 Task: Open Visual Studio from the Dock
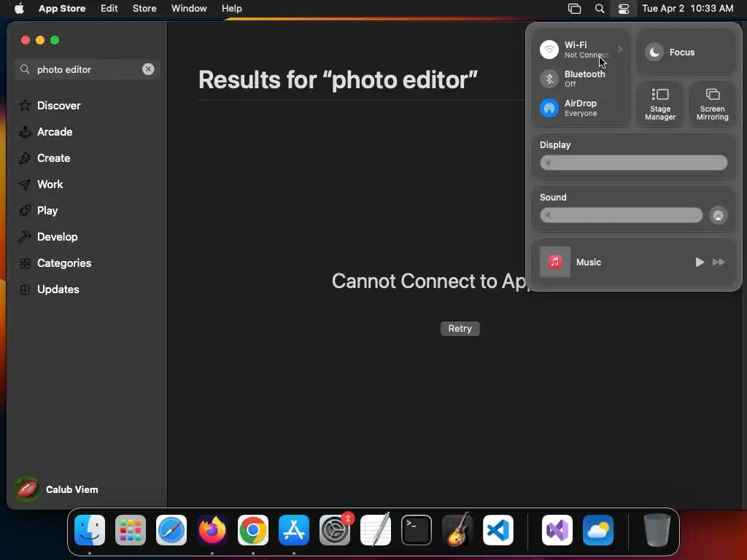557,530
